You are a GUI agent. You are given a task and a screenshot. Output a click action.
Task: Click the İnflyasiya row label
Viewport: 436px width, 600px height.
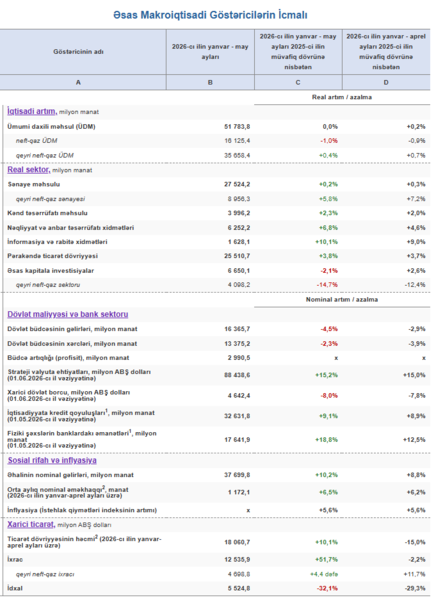click(x=82, y=510)
